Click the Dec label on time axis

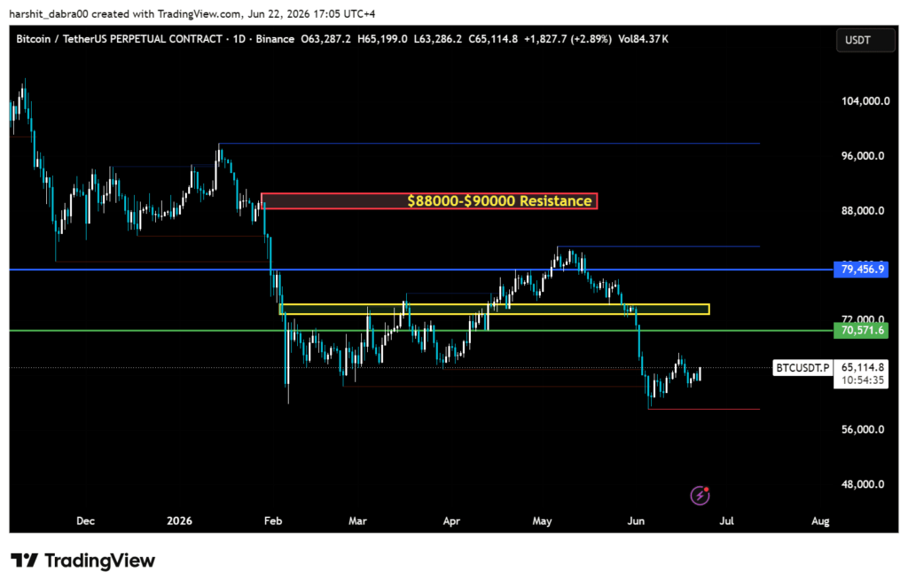pyautogui.click(x=86, y=521)
